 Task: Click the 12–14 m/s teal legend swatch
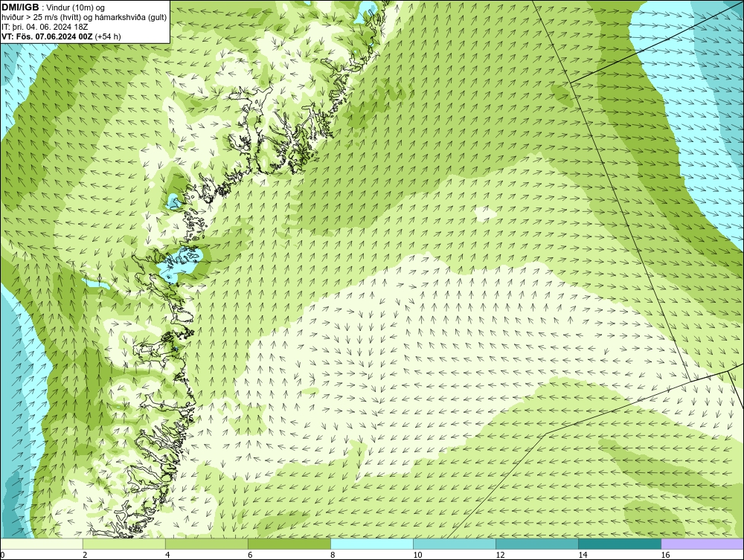[537, 544]
